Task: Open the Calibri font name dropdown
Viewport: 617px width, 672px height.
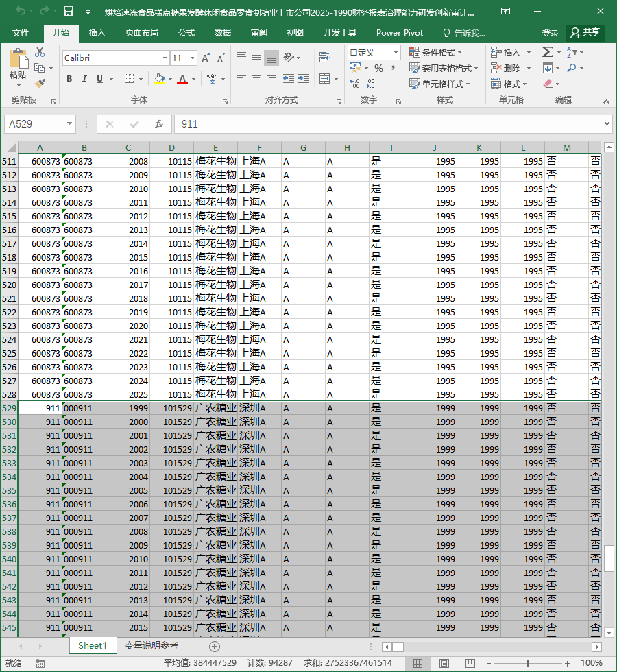Action: [x=165, y=58]
